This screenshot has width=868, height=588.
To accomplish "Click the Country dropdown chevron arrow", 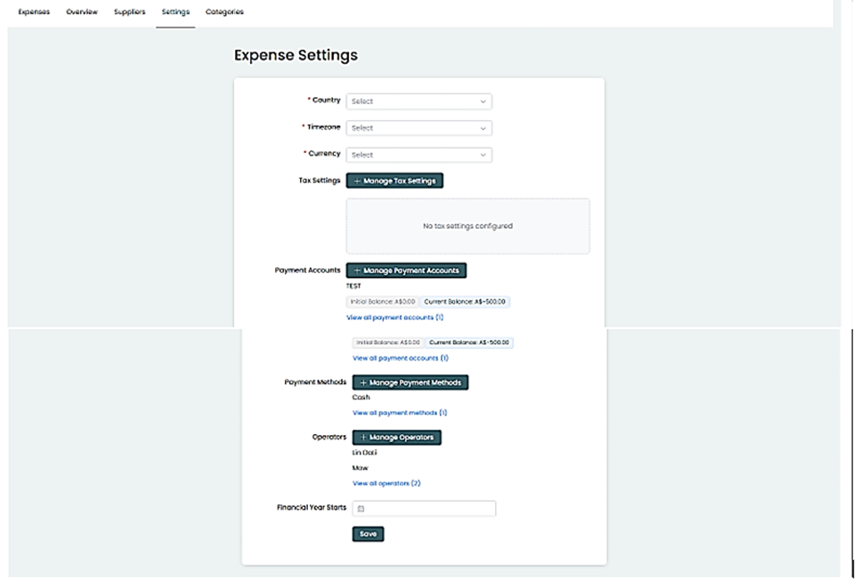I will click(483, 101).
